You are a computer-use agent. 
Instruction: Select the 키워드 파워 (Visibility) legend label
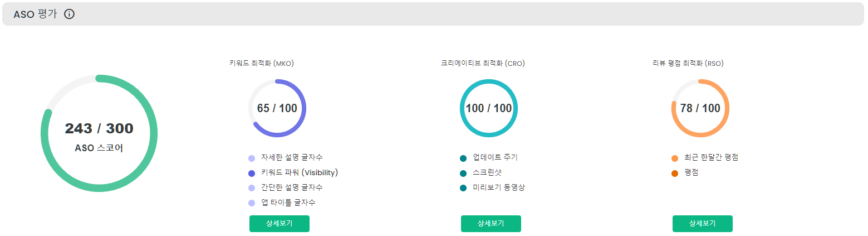300,172
